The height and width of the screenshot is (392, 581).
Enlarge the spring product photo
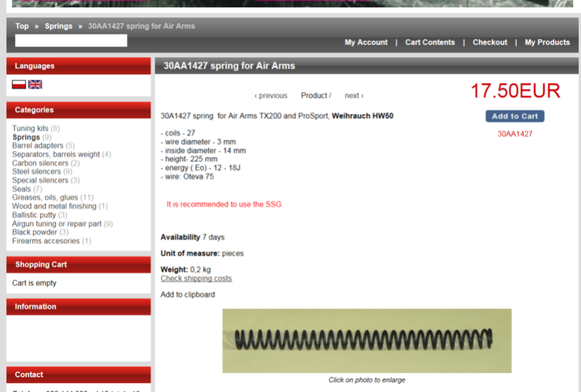(367, 340)
